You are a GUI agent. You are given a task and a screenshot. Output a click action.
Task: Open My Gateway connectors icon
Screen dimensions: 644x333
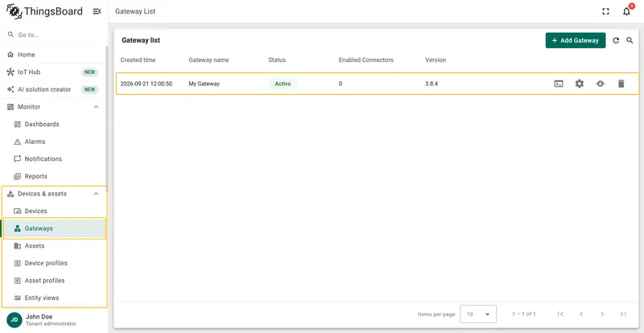(x=601, y=84)
